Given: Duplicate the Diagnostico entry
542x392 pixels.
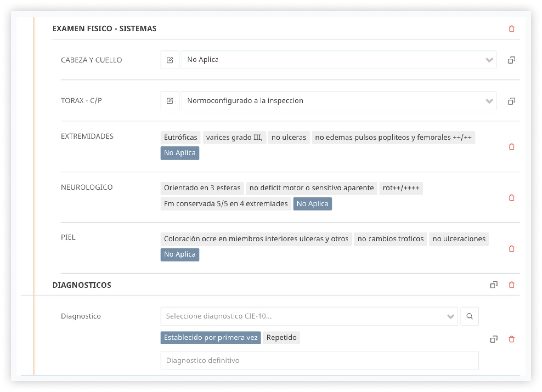Looking at the screenshot, I should coord(494,339).
